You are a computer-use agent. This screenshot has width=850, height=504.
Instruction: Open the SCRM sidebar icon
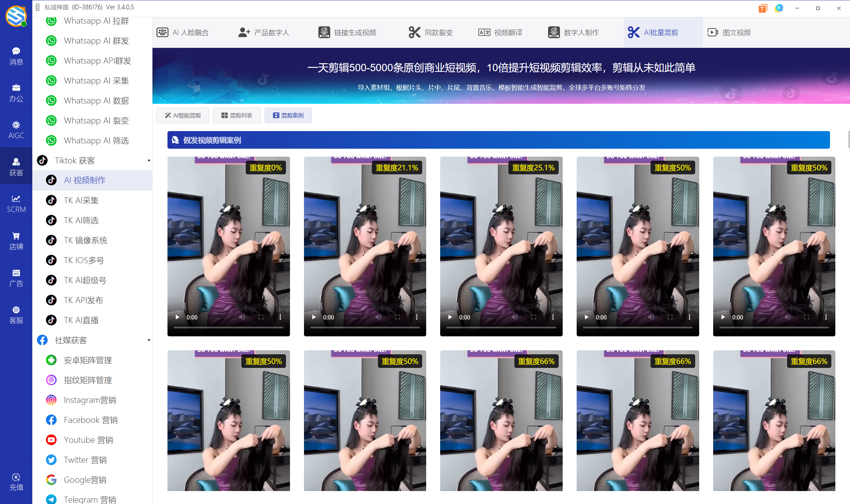[x=16, y=204]
